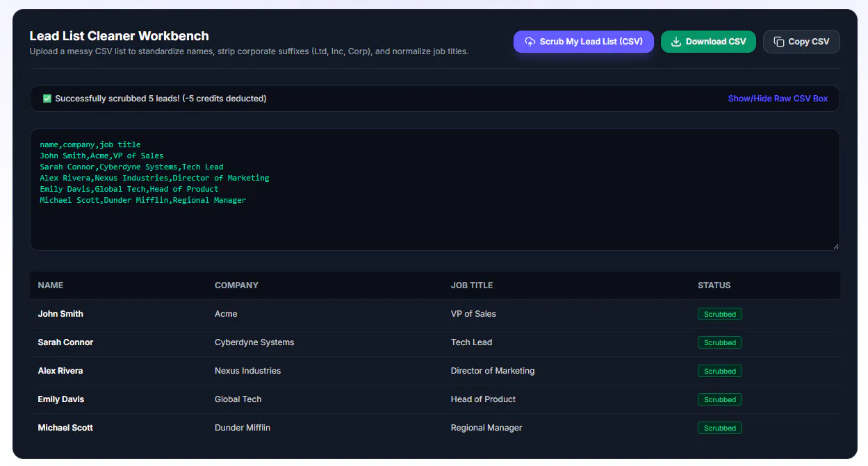The height and width of the screenshot is (466, 868).
Task: Click the Scrubbed badge for Alex Rivera
Action: pyautogui.click(x=719, y=371)
